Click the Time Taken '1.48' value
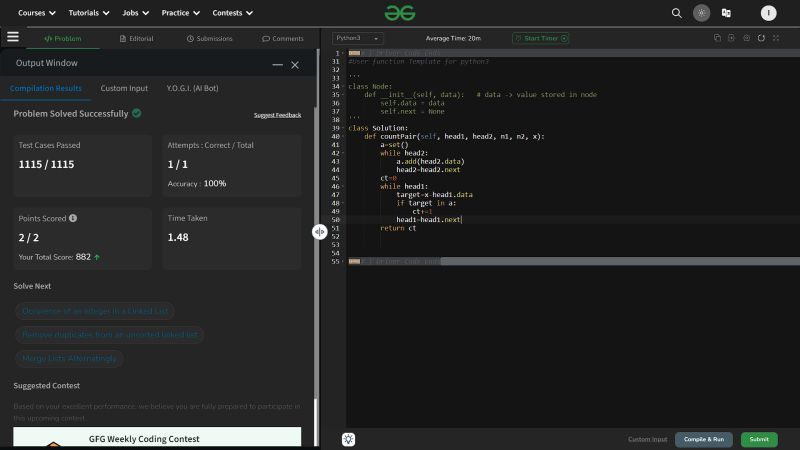800x450 pixels. (178, 237)
